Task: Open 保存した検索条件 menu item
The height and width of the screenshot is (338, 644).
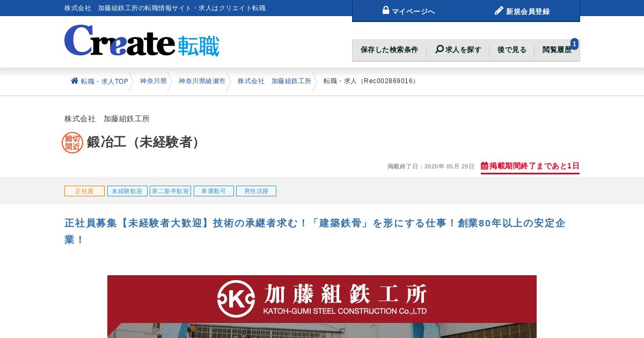Action: [x=389, y=50]
